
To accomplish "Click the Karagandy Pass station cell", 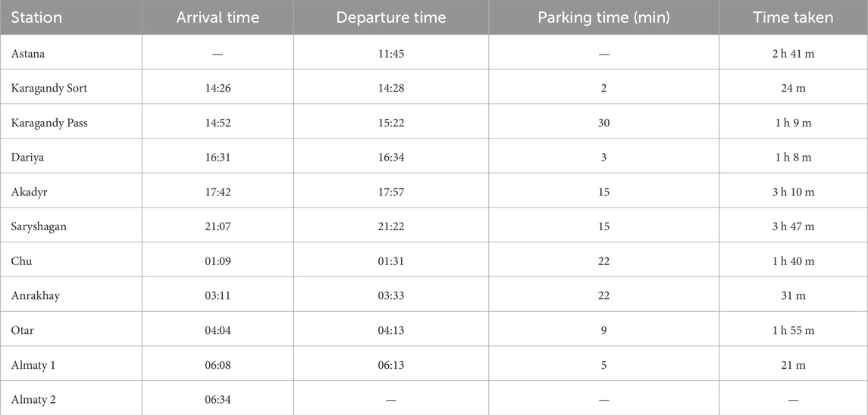I will [49, 123].
